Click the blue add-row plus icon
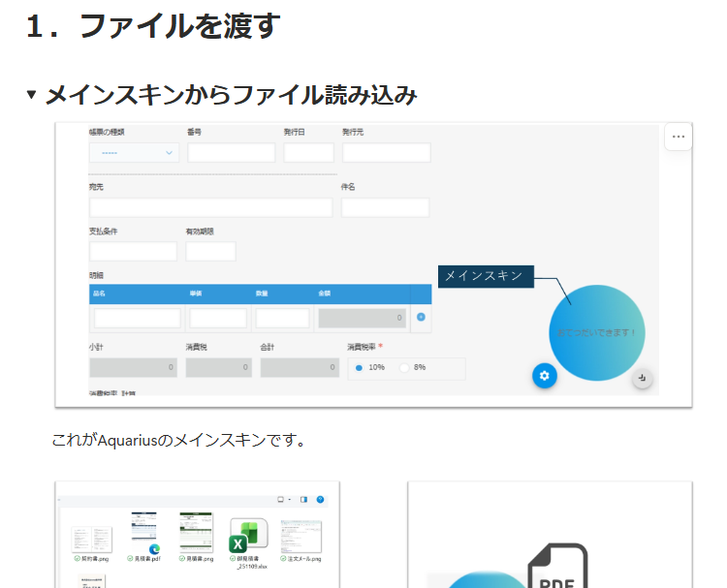Screen dimensions: 727x588 click(421, 317)
